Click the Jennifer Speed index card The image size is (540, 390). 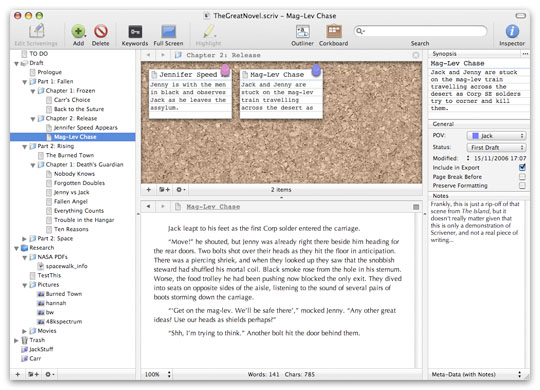pyautogui.click(x=190, y=94)
